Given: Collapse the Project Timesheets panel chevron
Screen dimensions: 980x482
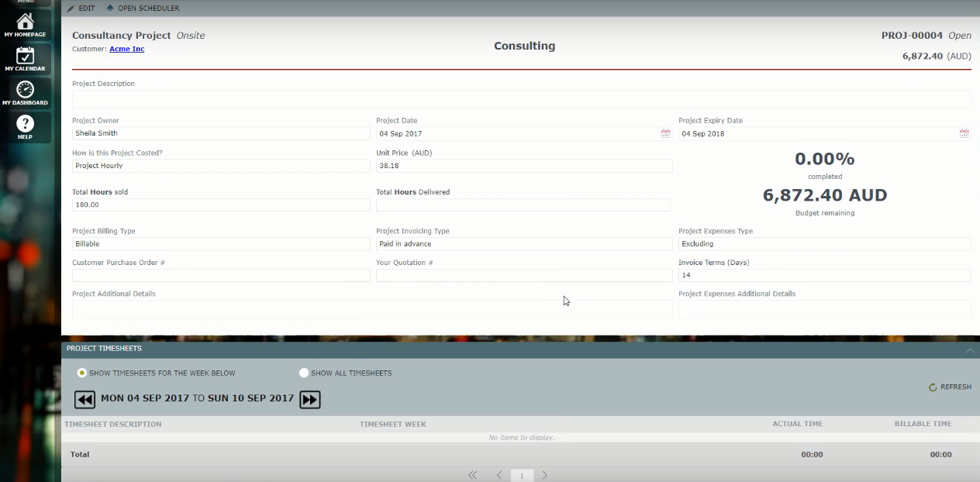Looking at the screenshot, I should pos(970,350).
